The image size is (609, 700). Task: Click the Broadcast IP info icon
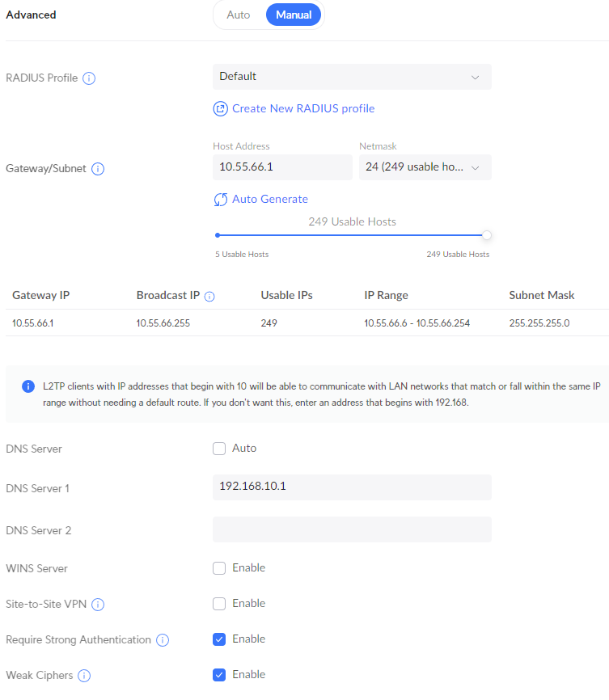tap(209, 297)
